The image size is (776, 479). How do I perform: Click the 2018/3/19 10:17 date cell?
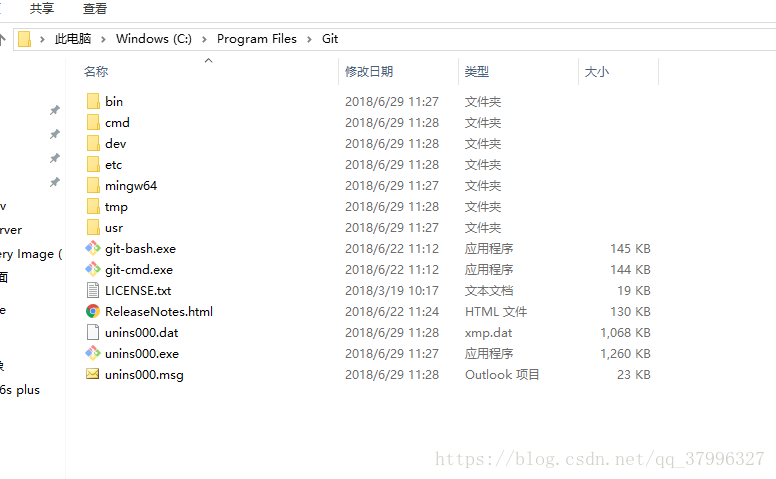pyautogui.click(x=392, y=291)
